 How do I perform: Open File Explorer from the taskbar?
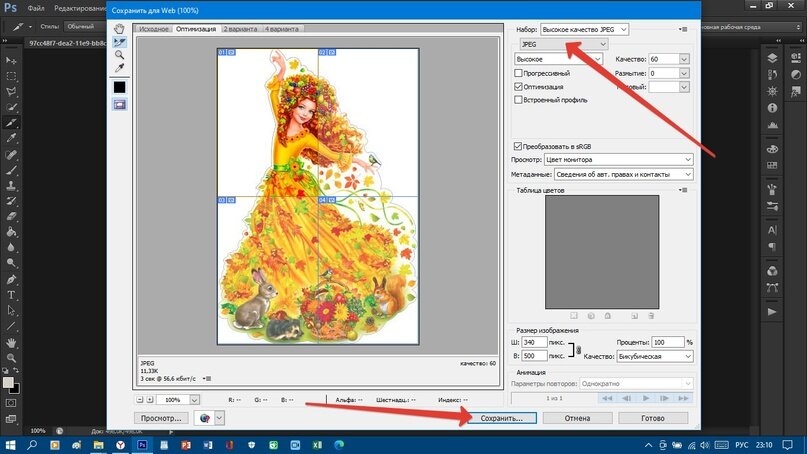(x=98, y=445)
